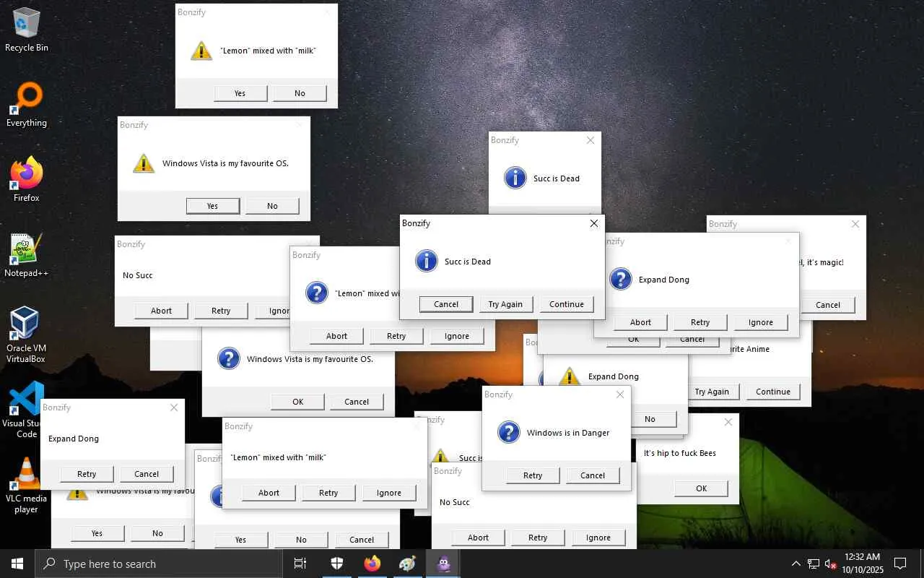
Task: Close the Windows is in Danger dialog
Action: click(620, 394)
